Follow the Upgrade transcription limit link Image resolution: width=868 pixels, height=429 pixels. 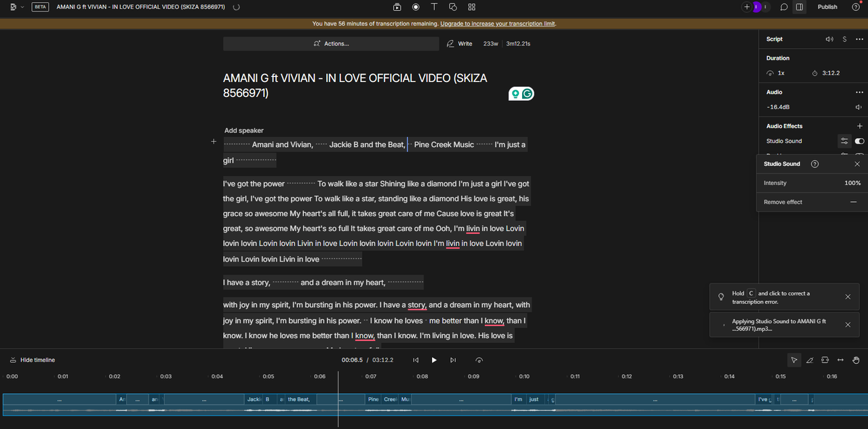click(498, 24)
